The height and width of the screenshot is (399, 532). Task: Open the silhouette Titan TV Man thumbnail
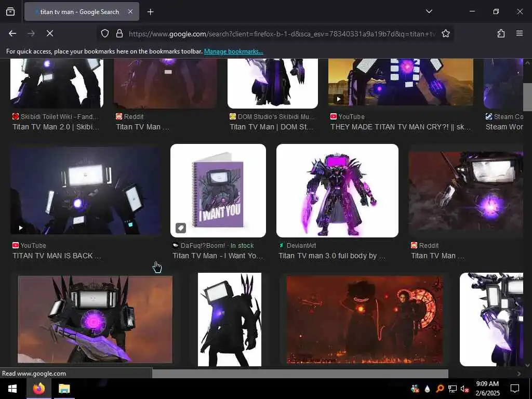229,320
